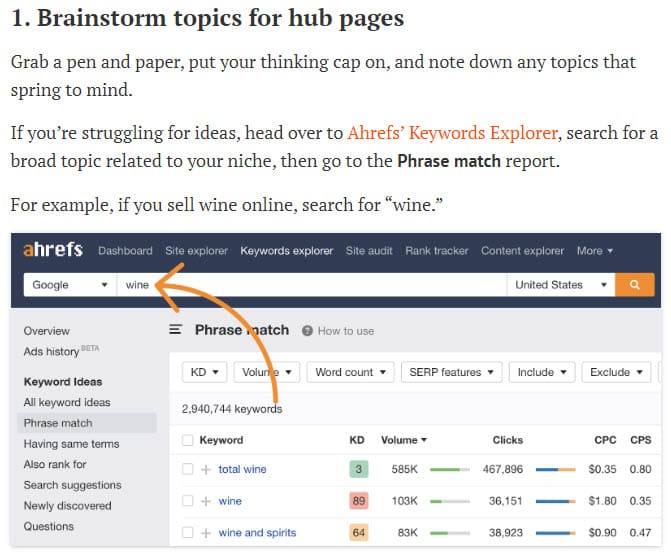Select the wine and spirits row checkbox
Viewport: 671px width, 557px height.
pos(187,533)
